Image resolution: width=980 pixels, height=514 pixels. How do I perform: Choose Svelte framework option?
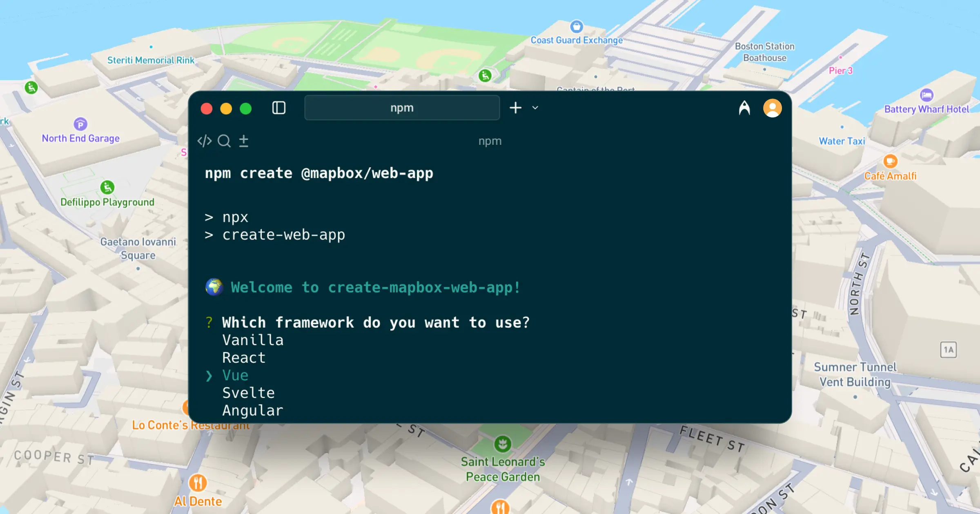point(248,393)
